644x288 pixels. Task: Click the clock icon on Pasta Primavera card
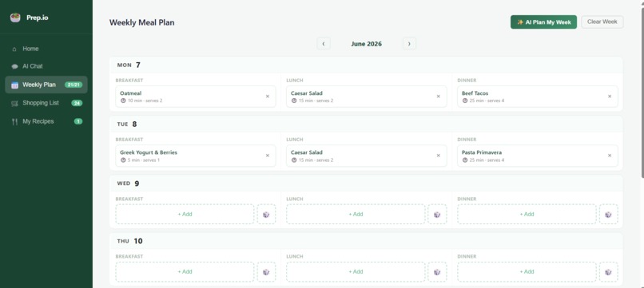click(464, 160)
